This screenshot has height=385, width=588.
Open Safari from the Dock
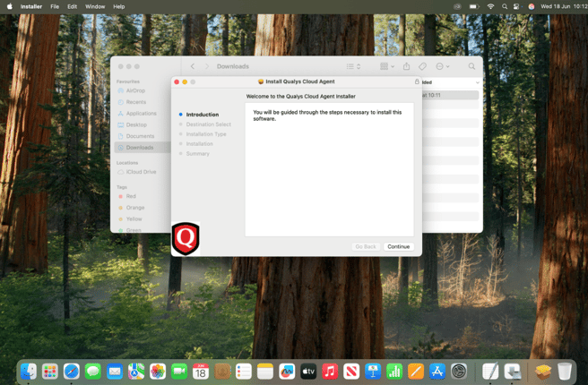[71, 372]
